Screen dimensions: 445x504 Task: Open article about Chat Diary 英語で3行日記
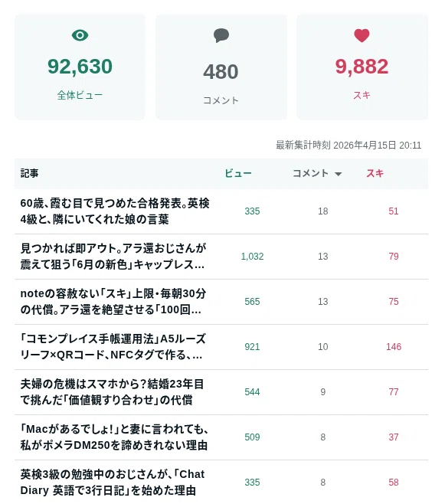pyautogui.click(x=113, y=483)
